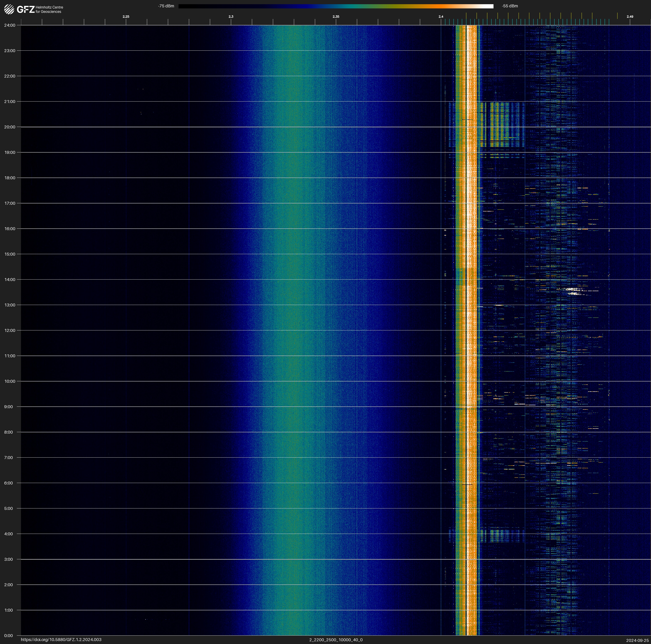
Task: Click the 0:00 time axis label
Action: [8, 636]
